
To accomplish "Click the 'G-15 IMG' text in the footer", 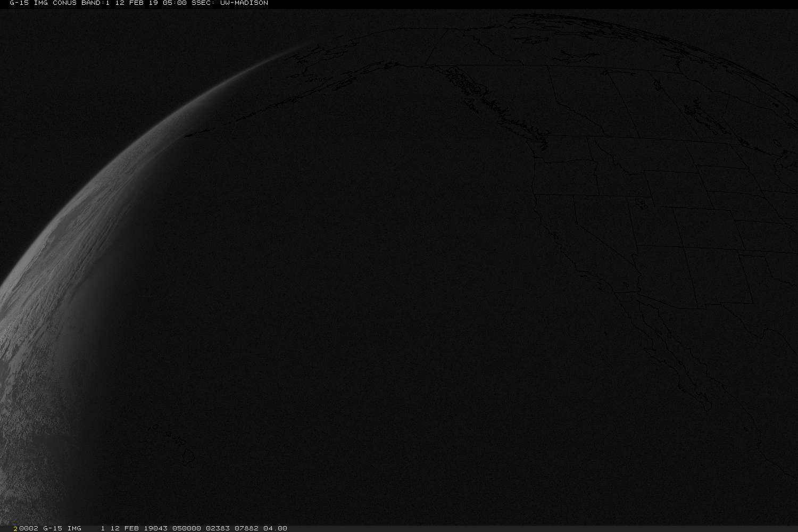I will pyautogui.click(x=62, y=528).
